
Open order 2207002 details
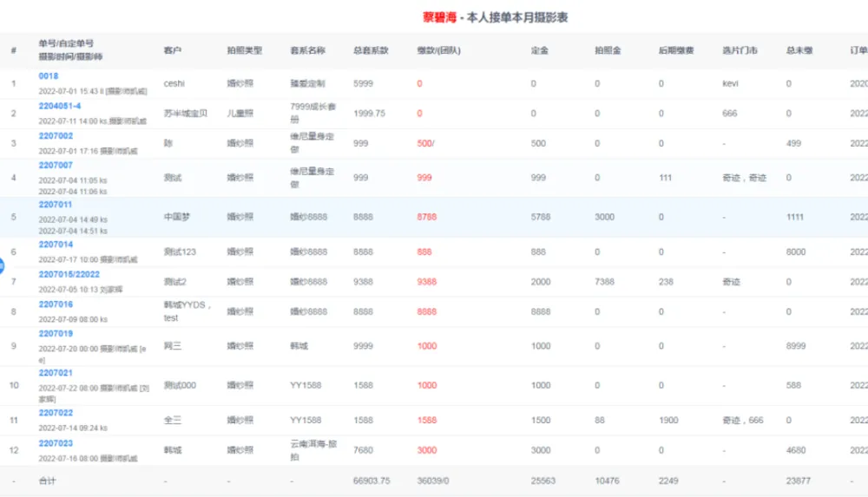tap(56, 136)
